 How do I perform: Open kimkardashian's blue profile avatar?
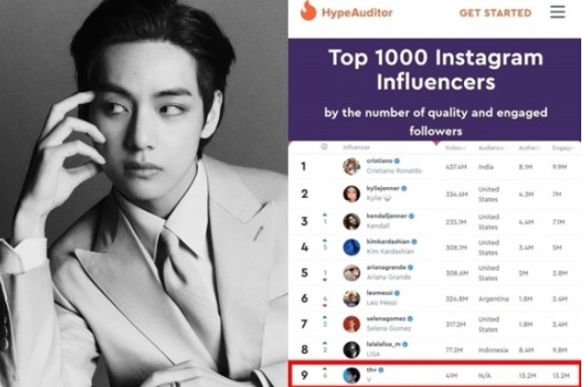click(352, 247)
